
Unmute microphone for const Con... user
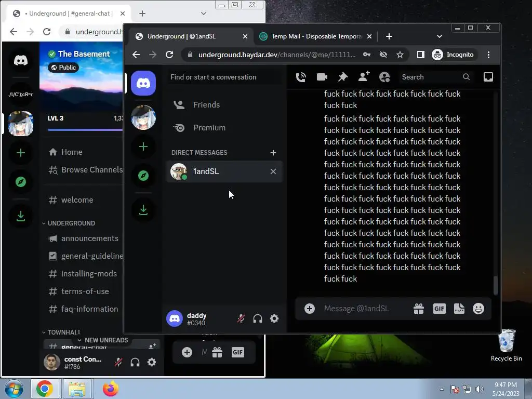click(x=118, y=362)
